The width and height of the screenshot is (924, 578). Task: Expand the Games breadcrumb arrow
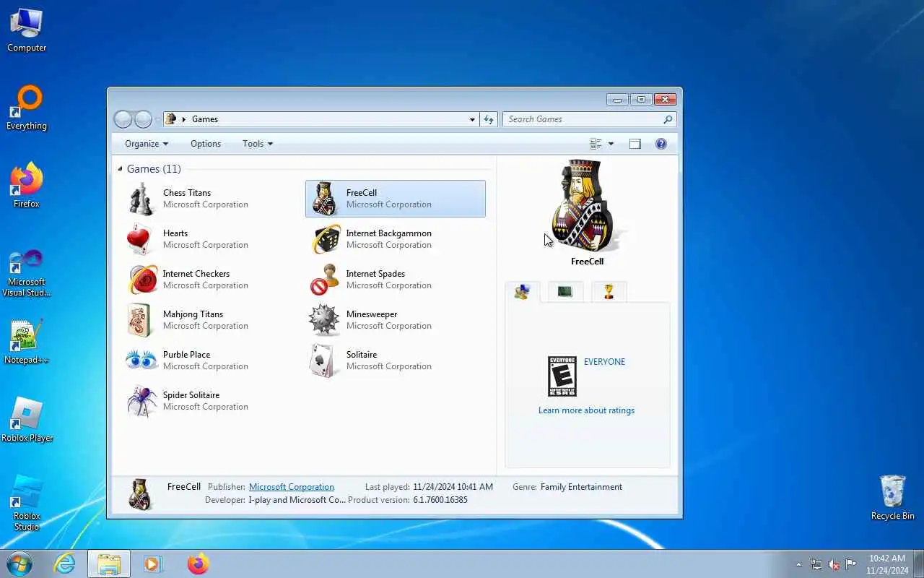[x=184, y=119]
